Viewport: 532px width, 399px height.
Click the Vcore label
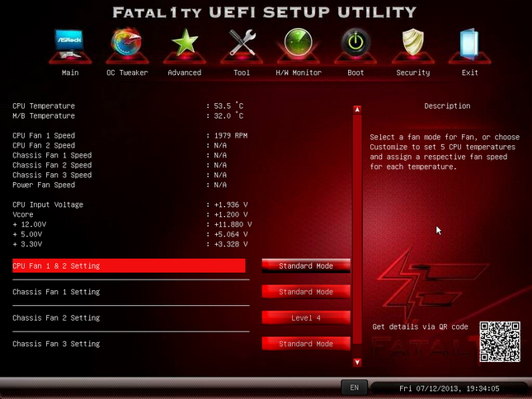23,214
